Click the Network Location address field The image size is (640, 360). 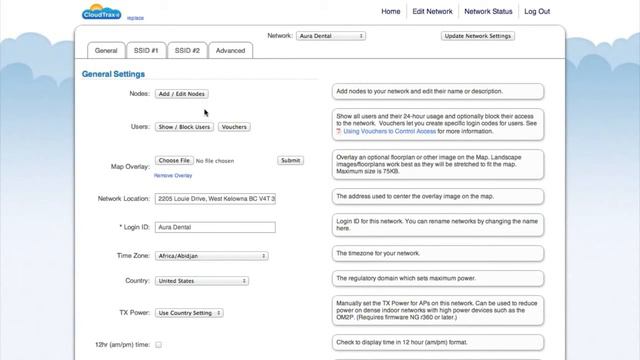215,199
